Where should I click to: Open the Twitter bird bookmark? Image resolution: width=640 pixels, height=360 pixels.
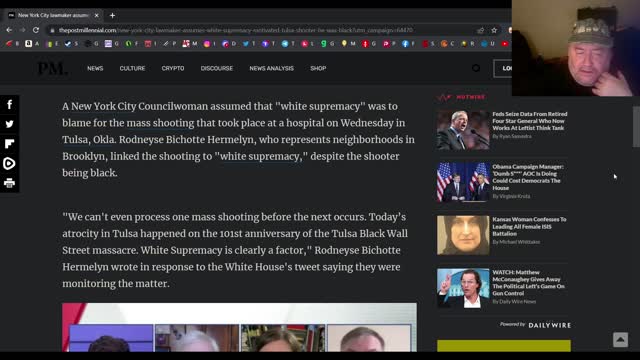point(246,44)
